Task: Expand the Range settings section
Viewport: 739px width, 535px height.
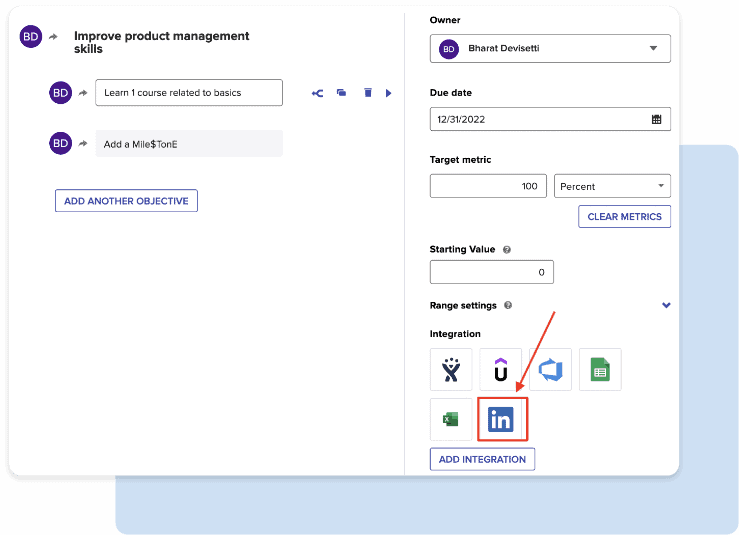Action: 666,305
